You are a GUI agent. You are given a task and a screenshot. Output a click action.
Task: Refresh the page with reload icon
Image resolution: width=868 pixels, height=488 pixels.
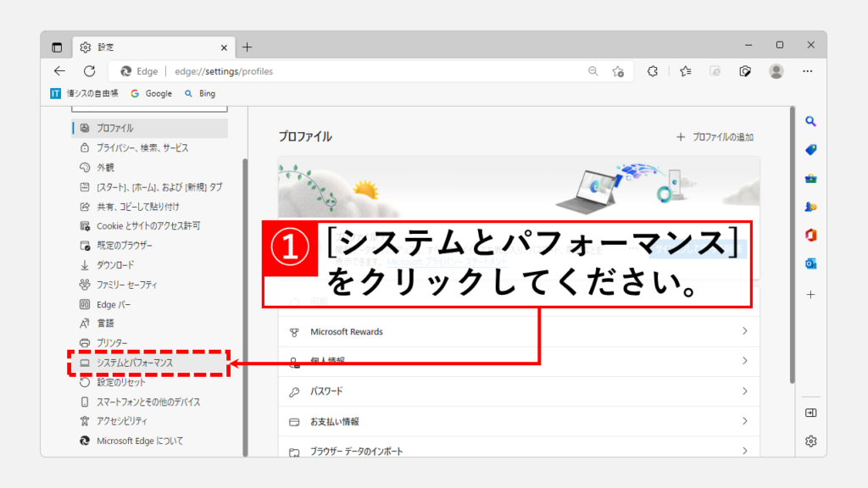click(89, 72)
